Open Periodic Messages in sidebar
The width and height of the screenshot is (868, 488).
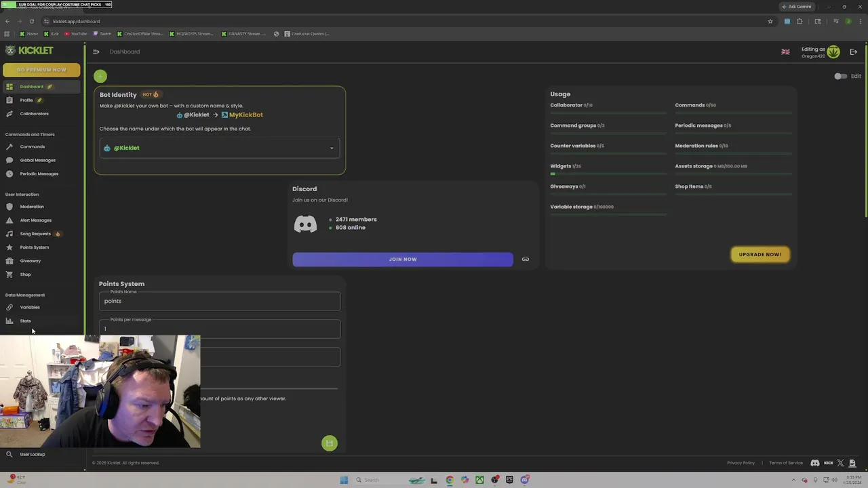tap(41, 174)
